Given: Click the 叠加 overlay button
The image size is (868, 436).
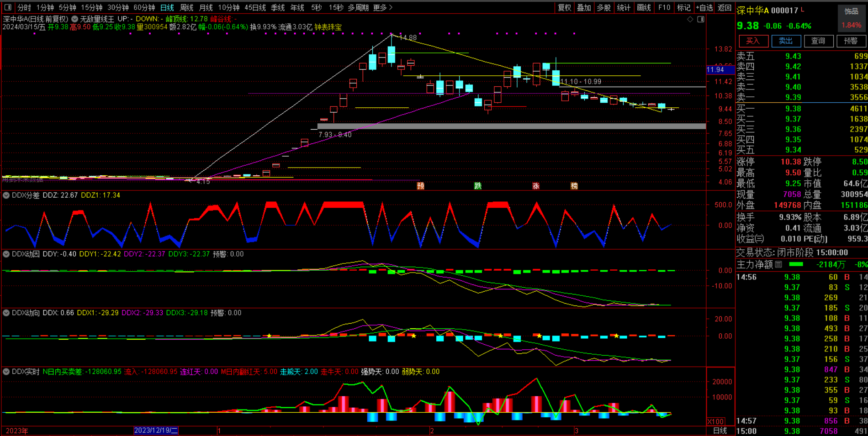Looking at the screenshot, I should tap(584, 7).
